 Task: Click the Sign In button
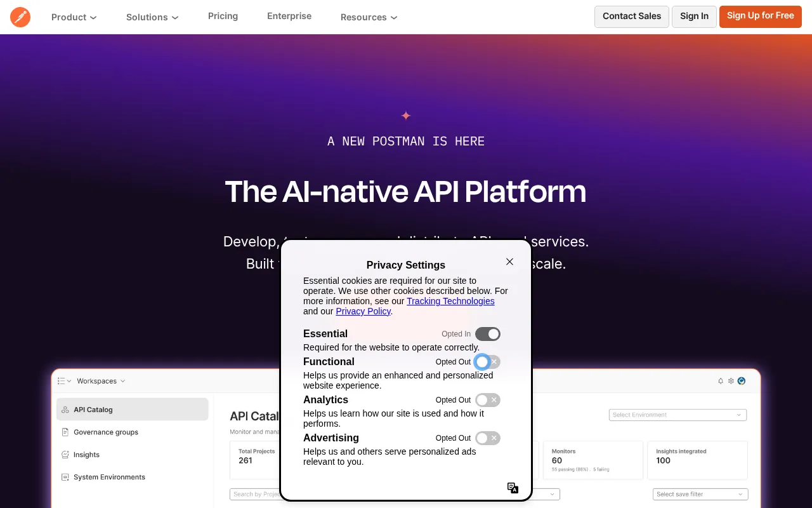click(x=694, y=17)
